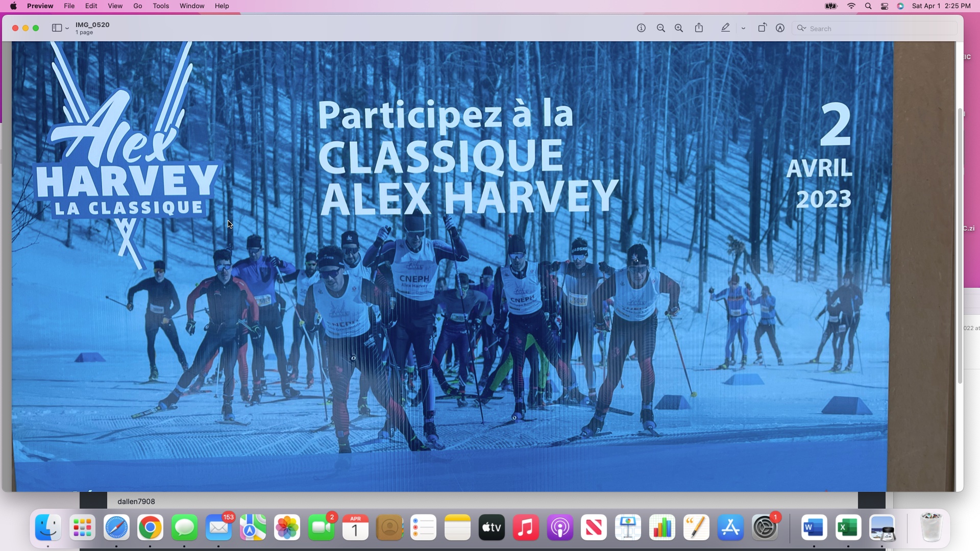Open Podcasts from the Dock
980x551 pixels.
[560, 528]
